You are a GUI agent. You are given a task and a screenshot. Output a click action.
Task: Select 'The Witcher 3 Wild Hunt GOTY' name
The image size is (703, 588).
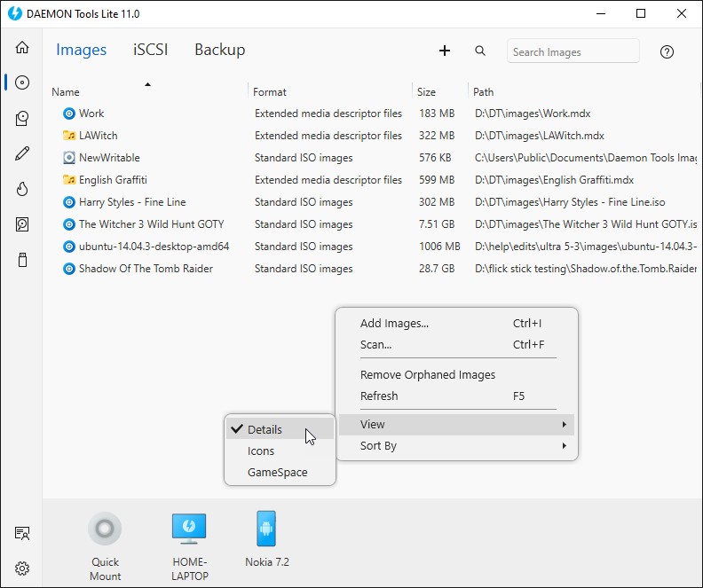tap(152, 223)
